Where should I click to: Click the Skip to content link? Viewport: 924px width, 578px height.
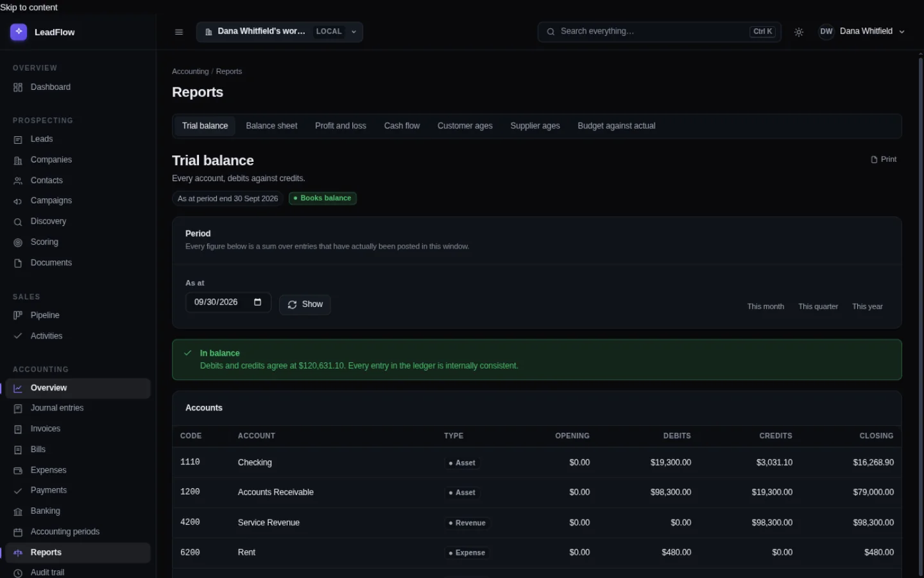point(29,8)
